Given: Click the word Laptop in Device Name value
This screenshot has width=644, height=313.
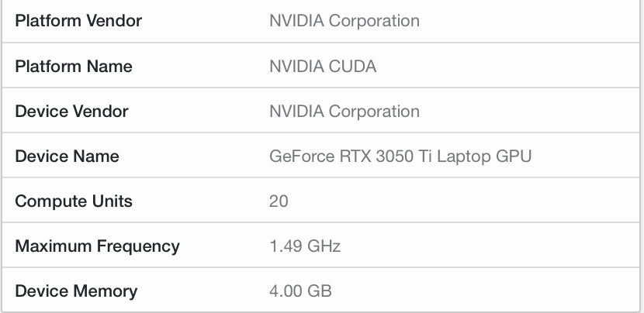Looking at the screenshot, I should click(x=470, y=156).
